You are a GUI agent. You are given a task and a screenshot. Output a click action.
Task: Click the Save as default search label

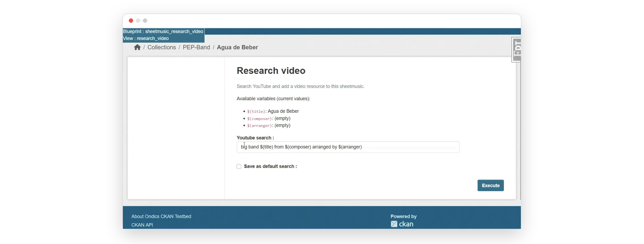(270, 166)
